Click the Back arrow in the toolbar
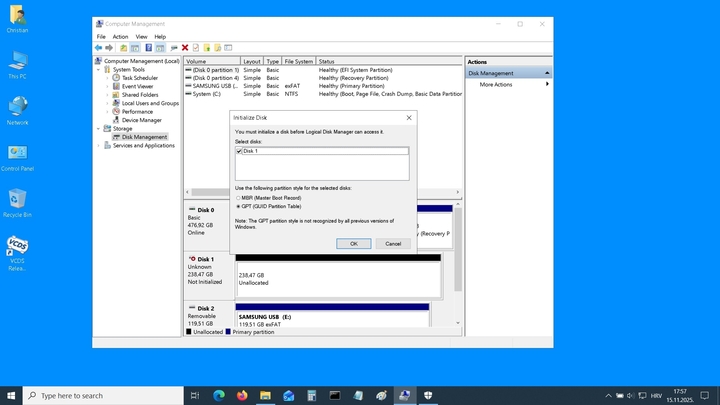 point(98,47)
